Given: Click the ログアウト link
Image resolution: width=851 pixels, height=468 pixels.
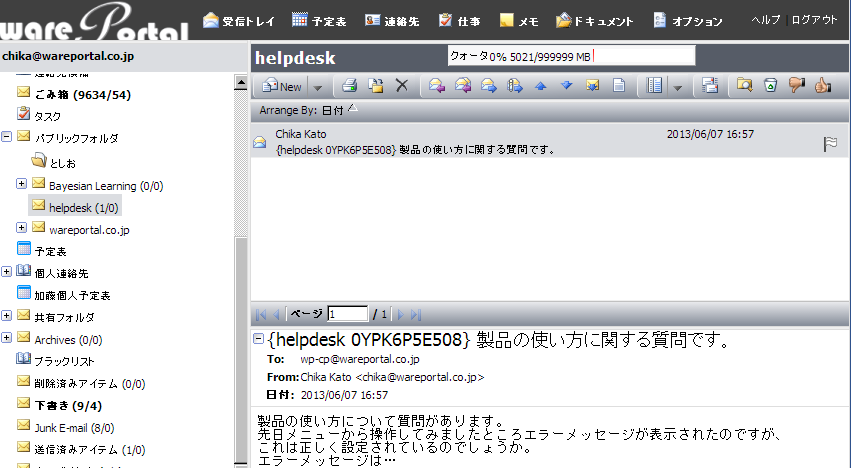Looking at the screenshot, I should coord(814,20).
